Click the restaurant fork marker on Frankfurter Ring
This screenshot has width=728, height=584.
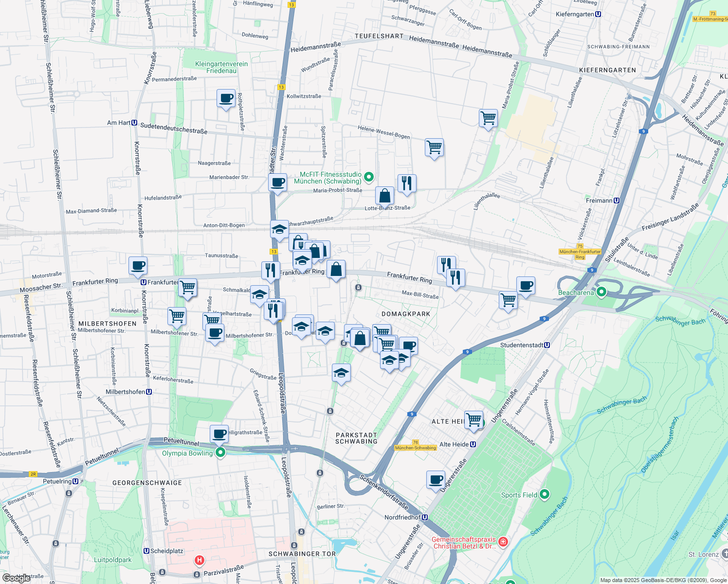coord(270,271)
